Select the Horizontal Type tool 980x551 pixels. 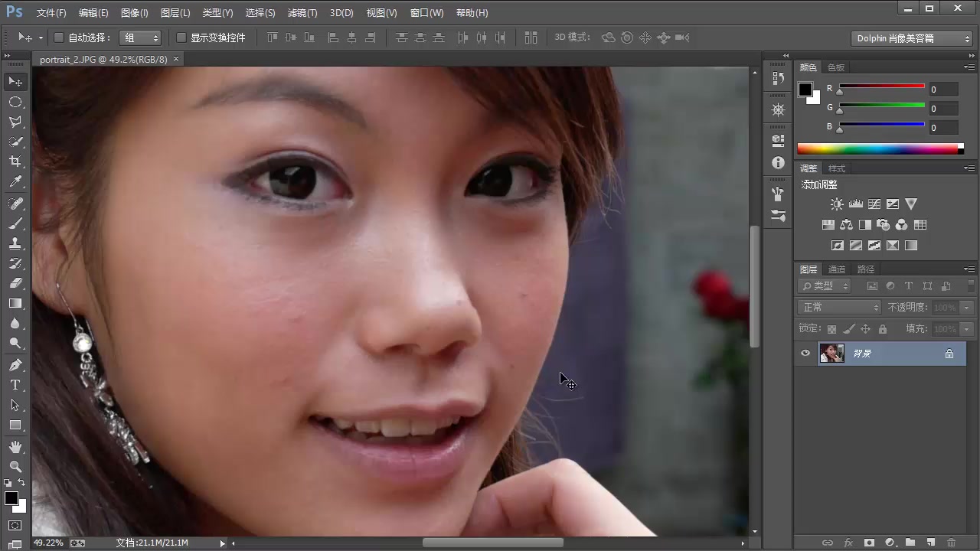[x=15, y=385]
